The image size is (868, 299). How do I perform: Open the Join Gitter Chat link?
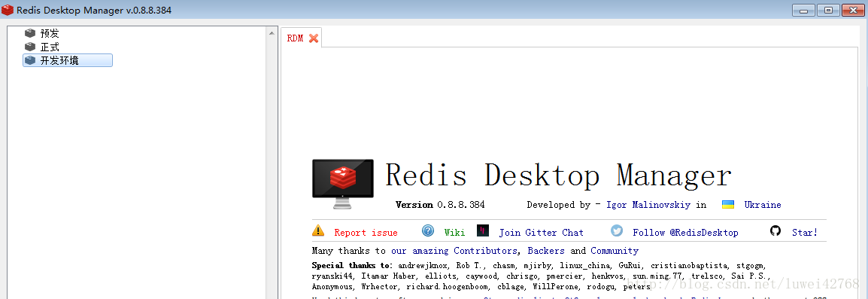coord(542,233)
